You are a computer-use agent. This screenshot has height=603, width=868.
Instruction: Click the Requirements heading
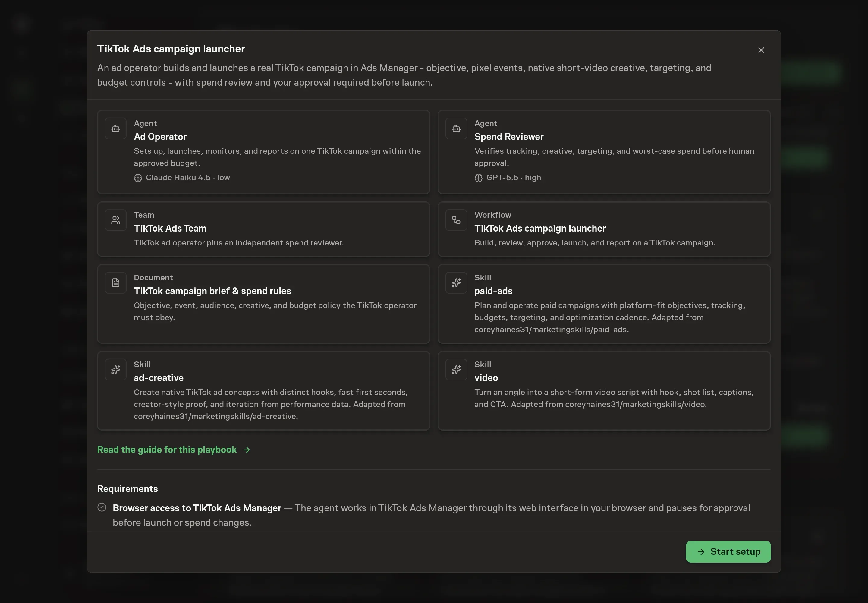[x=127, y=489]
